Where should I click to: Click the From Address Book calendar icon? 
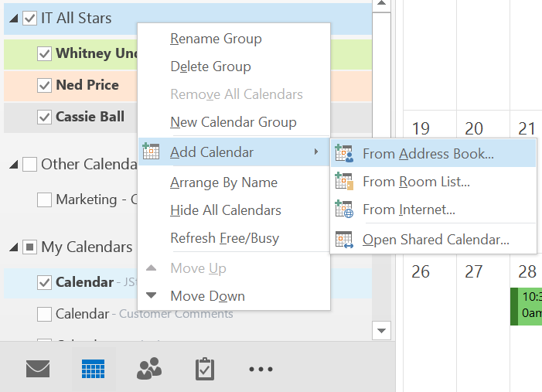click(x=344, y=153)
